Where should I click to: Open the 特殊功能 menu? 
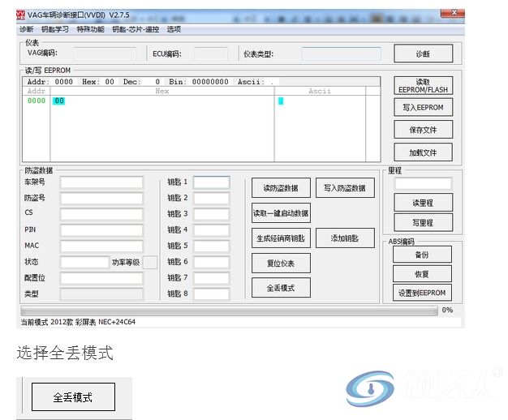pos(90,29)
